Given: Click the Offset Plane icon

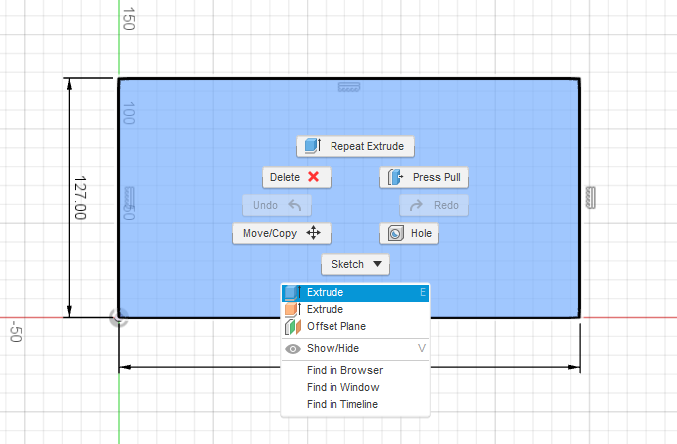Looking at the screenshot, I should [291, 327].
